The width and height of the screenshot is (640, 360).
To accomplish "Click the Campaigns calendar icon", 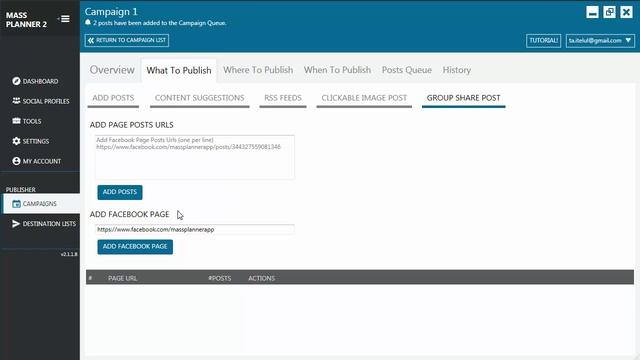I will pyautogui.click(x=16, y=204).
